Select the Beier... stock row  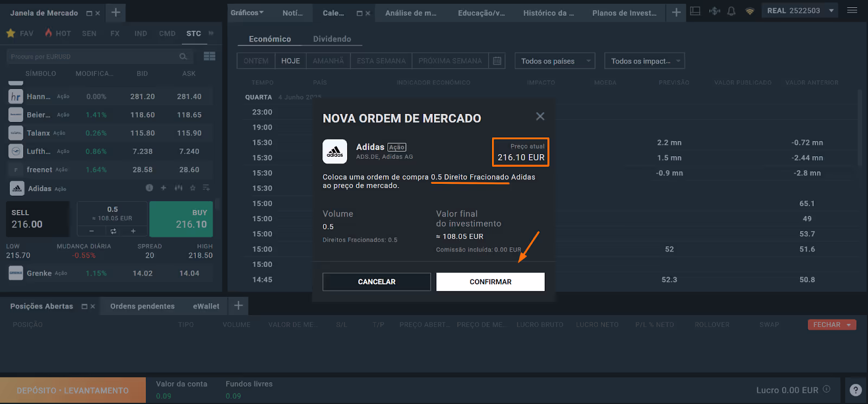pyautogui.click(x=110, y=115)
